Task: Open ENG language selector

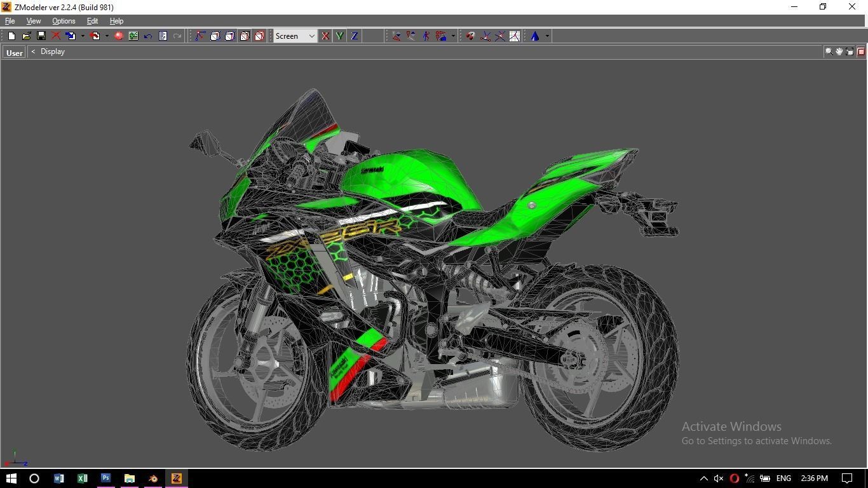Action: 783,478
